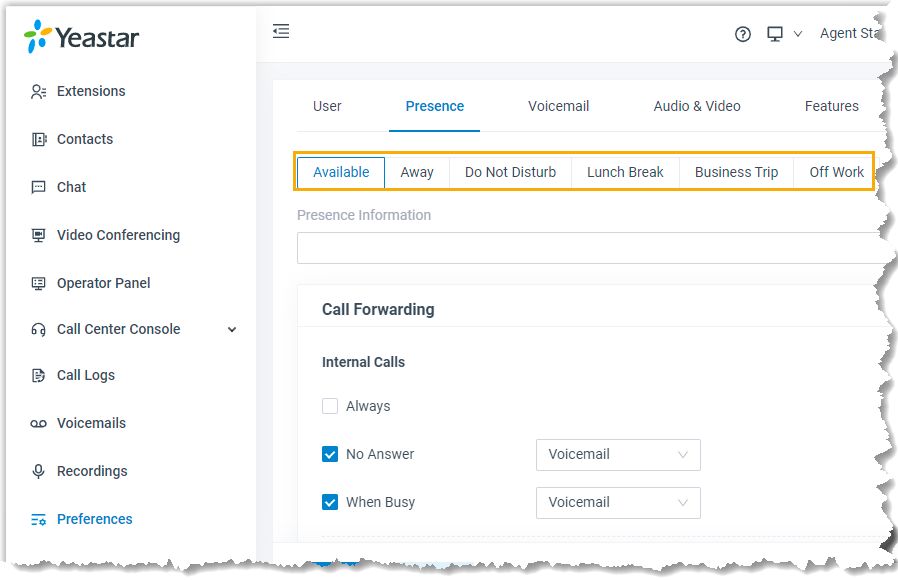Open the Operator Panel
Image resolution: width=898 pixels, height=580 pixels.
click(x=104, y=283)
